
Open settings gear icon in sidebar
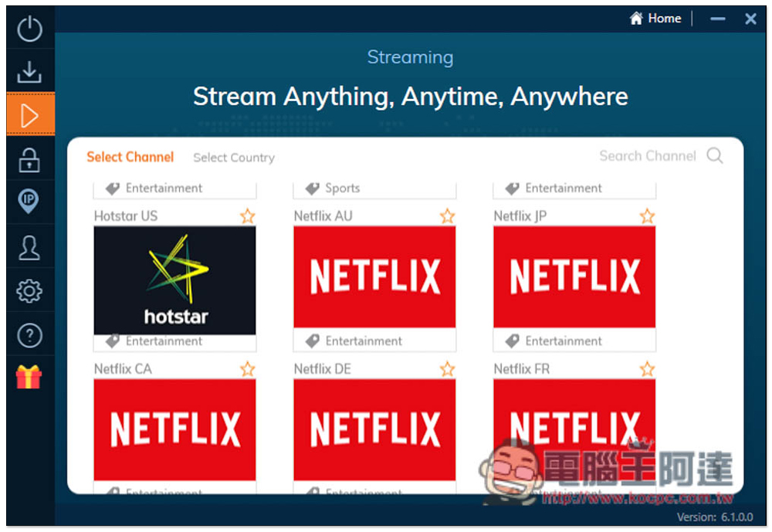[x=29, y=291]
